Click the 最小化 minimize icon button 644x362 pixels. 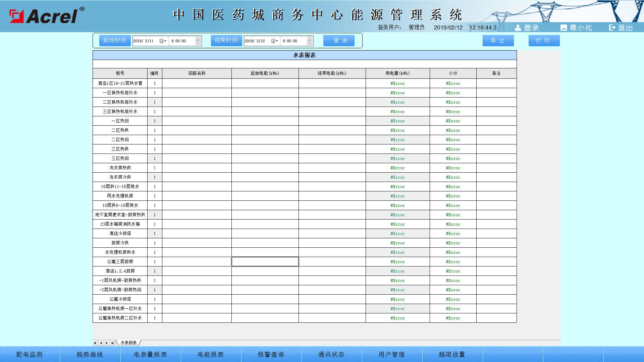tap(564, 28)
